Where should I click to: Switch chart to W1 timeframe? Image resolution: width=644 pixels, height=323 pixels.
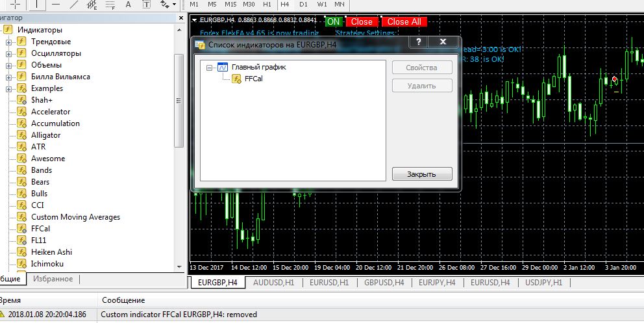pos(321,4)
